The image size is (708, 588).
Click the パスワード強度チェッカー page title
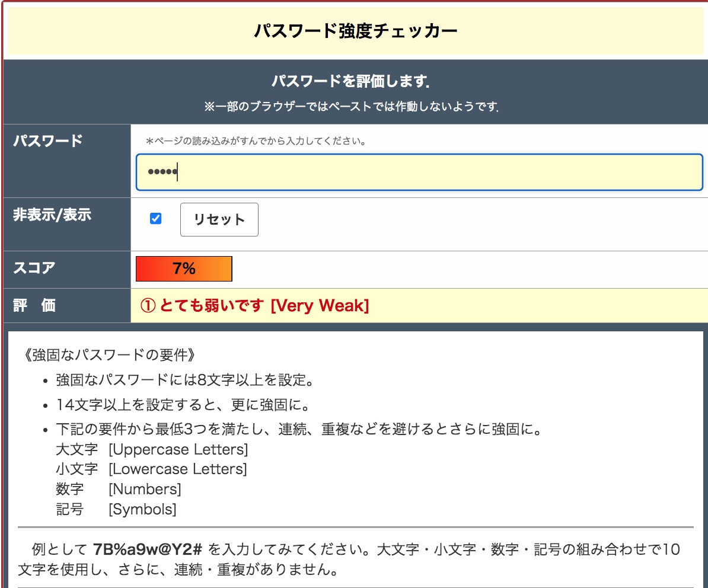(355, 31)
